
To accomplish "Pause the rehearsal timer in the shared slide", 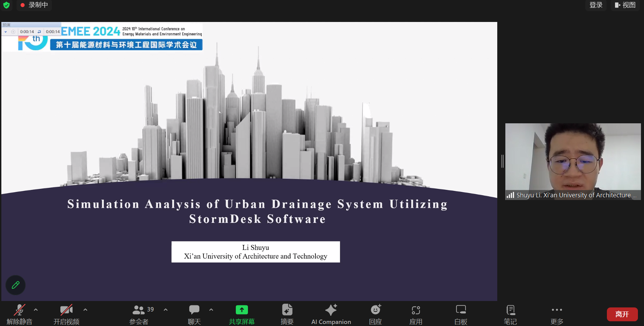I will point(13,32).
